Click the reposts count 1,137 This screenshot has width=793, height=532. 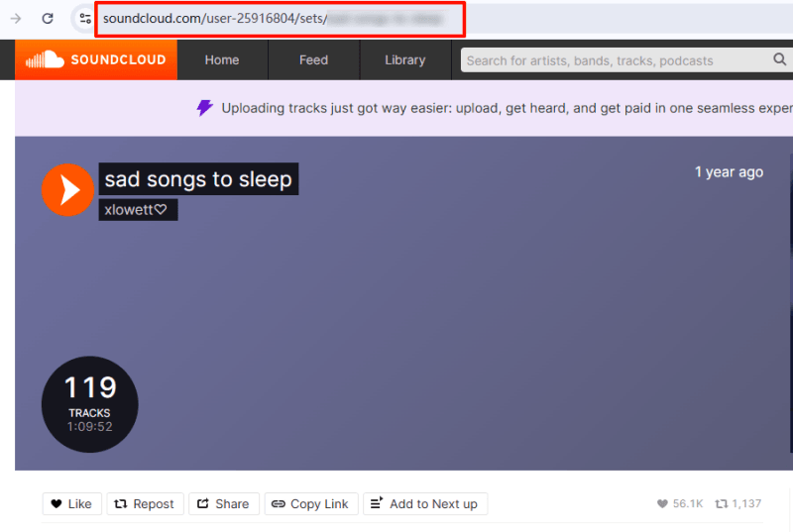coord(738,504)
